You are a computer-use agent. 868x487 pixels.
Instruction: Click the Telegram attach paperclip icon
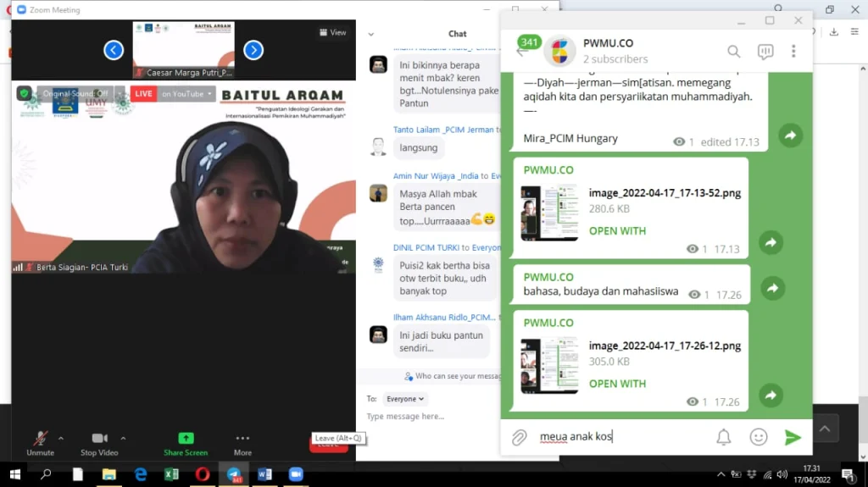tap(520, 437)
